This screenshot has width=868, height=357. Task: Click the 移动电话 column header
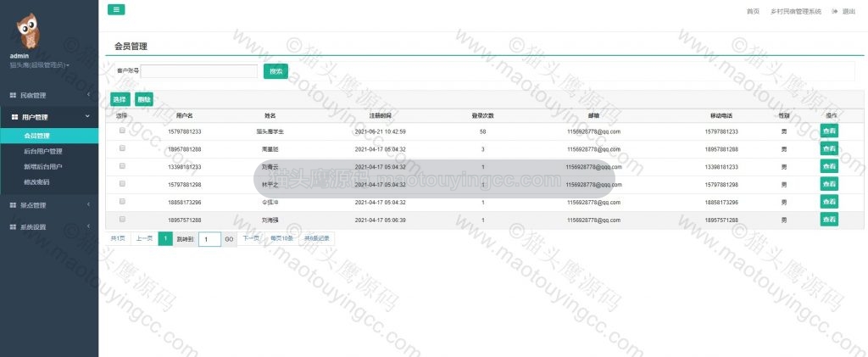[x=721, y=115]
